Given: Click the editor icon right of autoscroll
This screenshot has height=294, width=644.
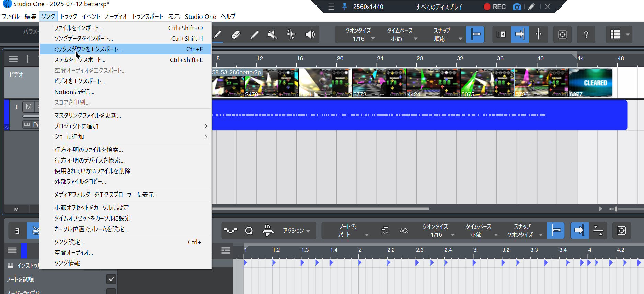Looking at the screenshot, I should (598, 231).
